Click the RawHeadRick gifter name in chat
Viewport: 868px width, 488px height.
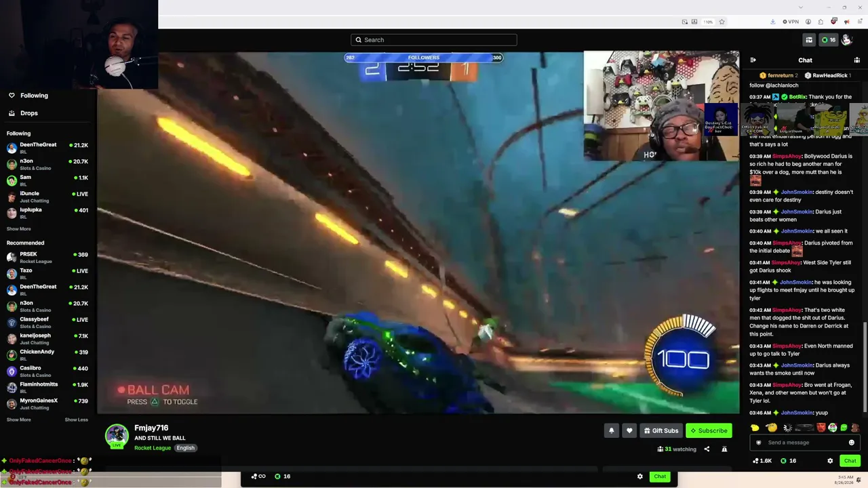tap(830, 75)
